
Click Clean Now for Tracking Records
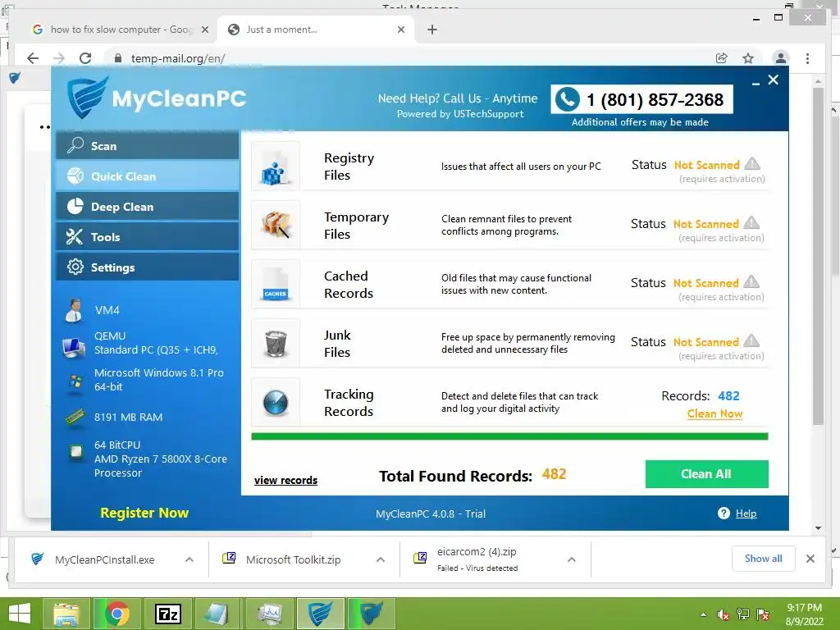point(714,413)
